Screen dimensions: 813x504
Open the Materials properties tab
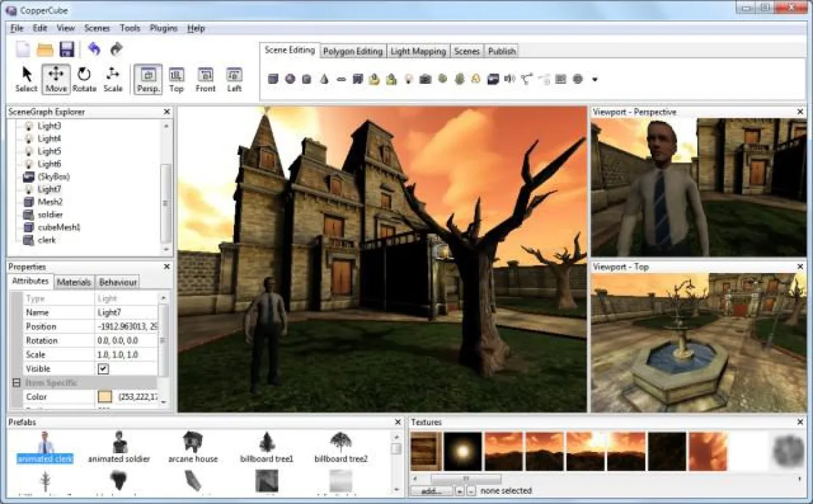tap(73, 282)
